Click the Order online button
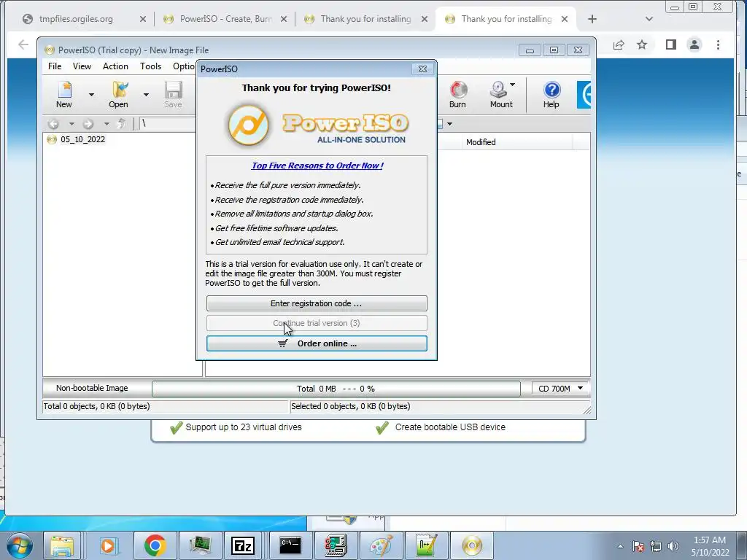Screen dimensions: 747x560 tap(317, 343)
